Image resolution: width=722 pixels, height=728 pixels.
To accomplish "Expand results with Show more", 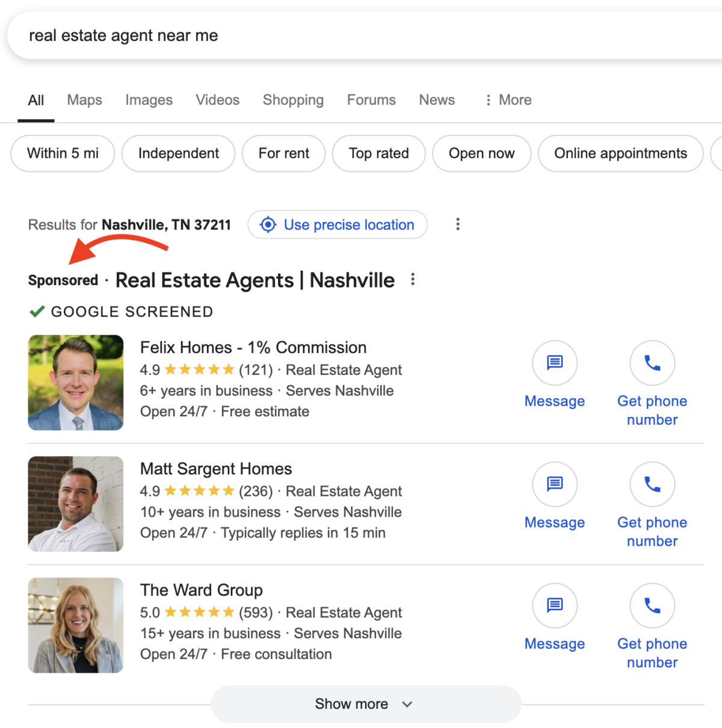I will 366,704.
